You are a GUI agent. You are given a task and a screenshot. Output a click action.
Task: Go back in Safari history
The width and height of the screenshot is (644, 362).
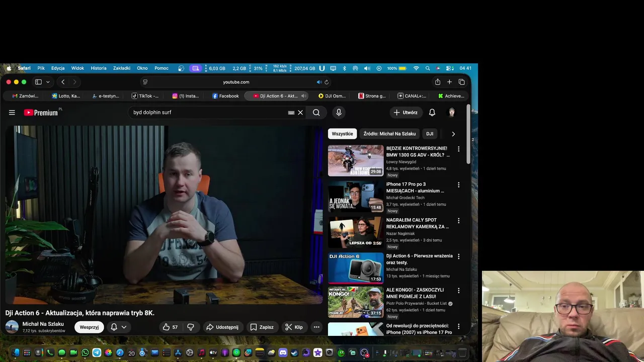tap(63, 82)
